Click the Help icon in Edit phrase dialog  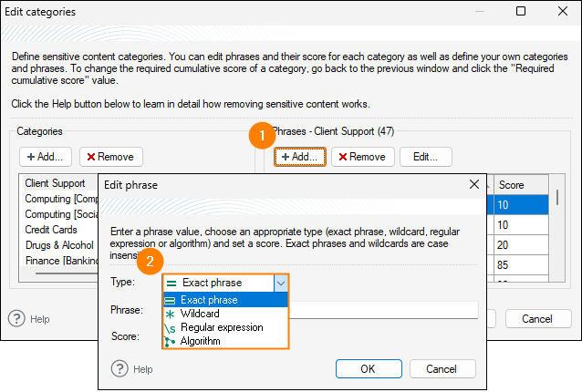click(120, 368)
